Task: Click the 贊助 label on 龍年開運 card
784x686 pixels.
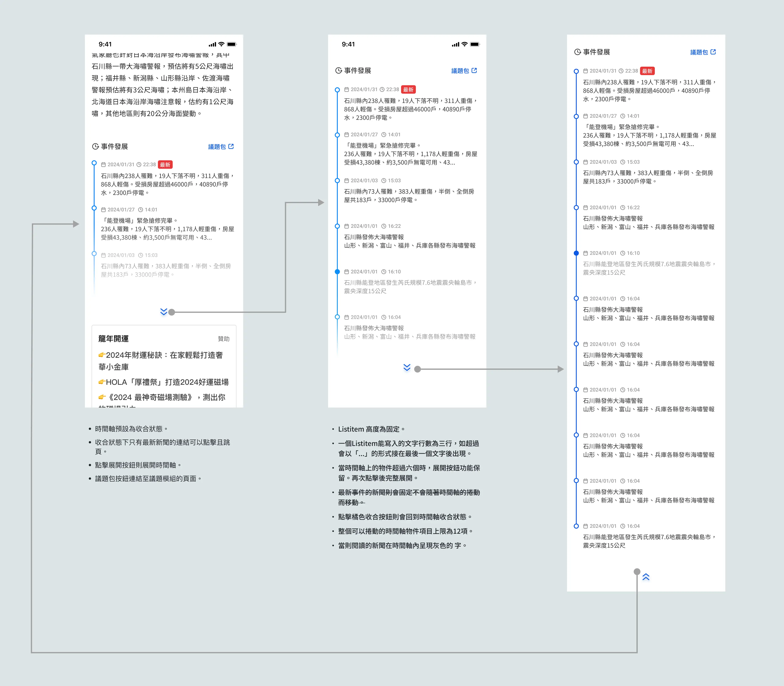Action: [x=224, y=339]
